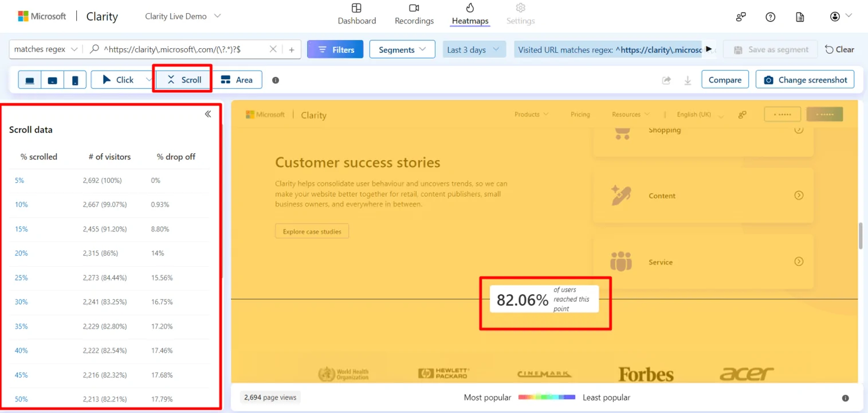Open the Last 3 days date dropdown
This screenshot has height=413, width=868.
point(474,49)
